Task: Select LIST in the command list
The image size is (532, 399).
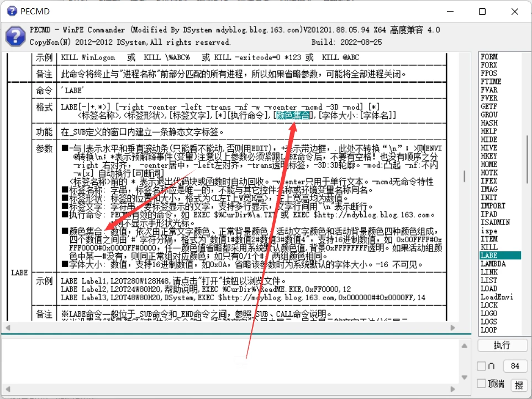Action: click(x=488, y=280)
